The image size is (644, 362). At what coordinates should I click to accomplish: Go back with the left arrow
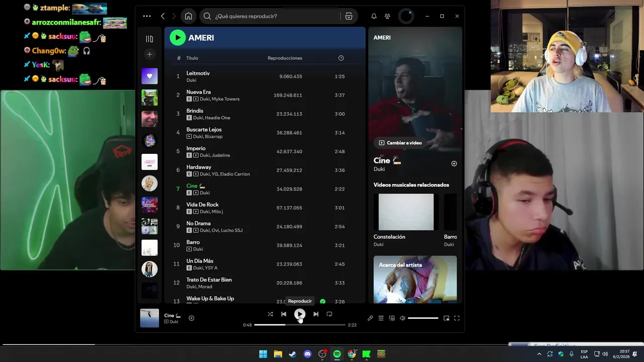(x=163, y=16)
